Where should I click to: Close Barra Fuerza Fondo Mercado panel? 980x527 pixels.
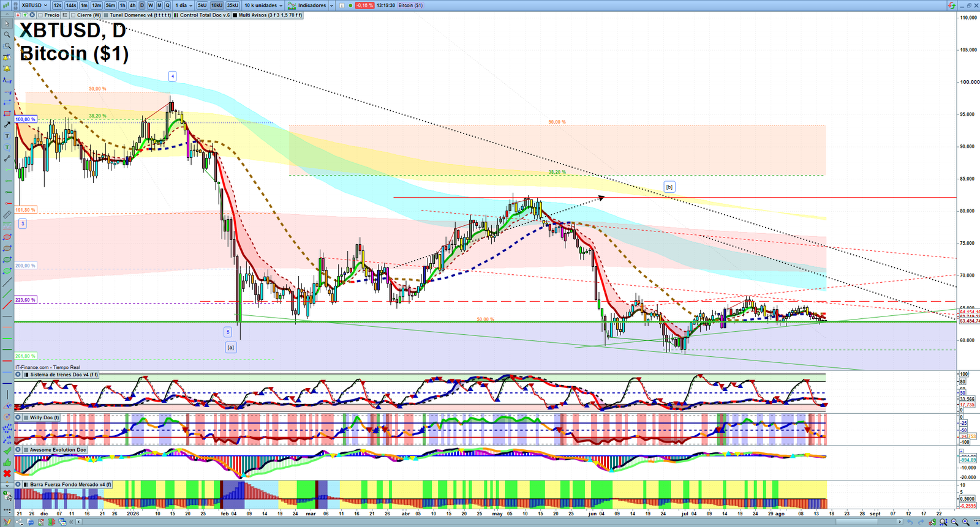18,484
